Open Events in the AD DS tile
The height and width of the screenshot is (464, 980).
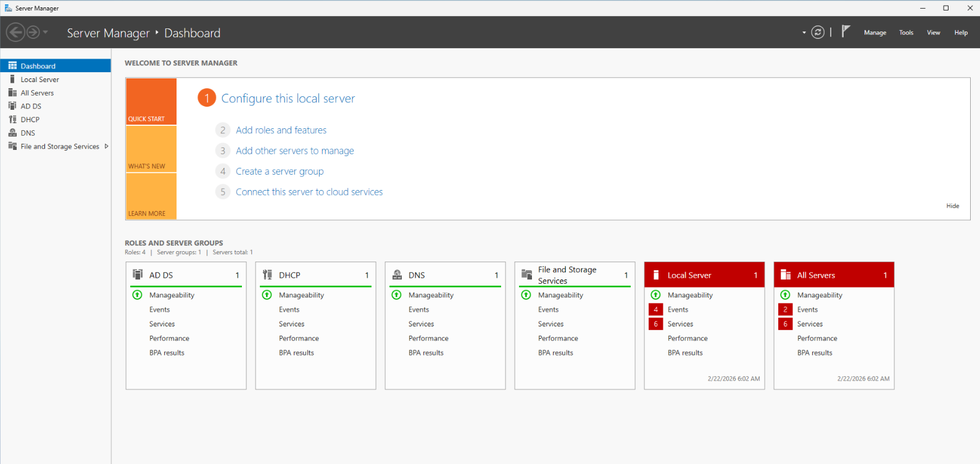(159, 310)
